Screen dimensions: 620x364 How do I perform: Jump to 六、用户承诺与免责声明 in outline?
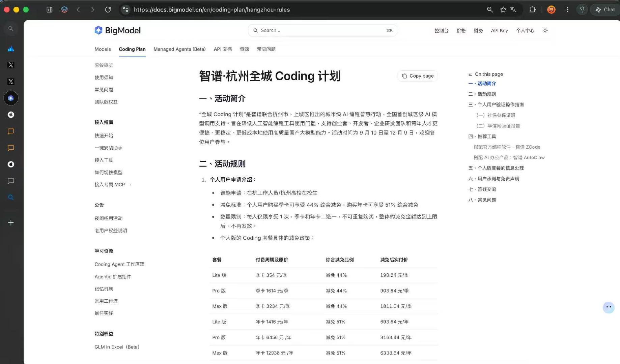494,179
